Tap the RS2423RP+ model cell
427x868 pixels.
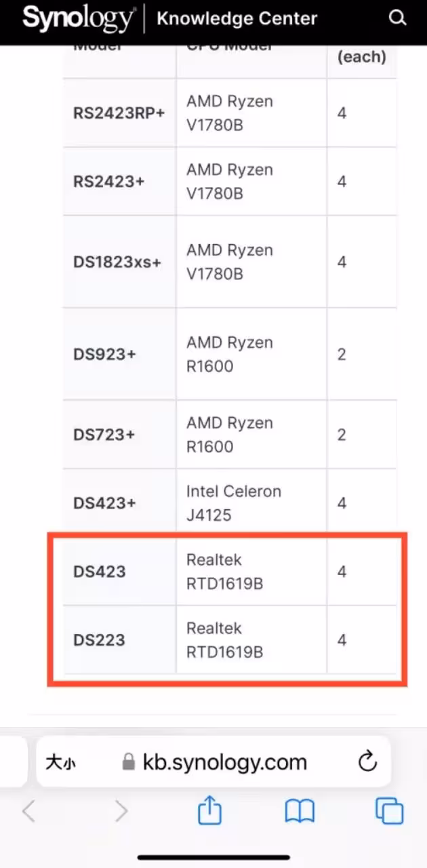120,113
